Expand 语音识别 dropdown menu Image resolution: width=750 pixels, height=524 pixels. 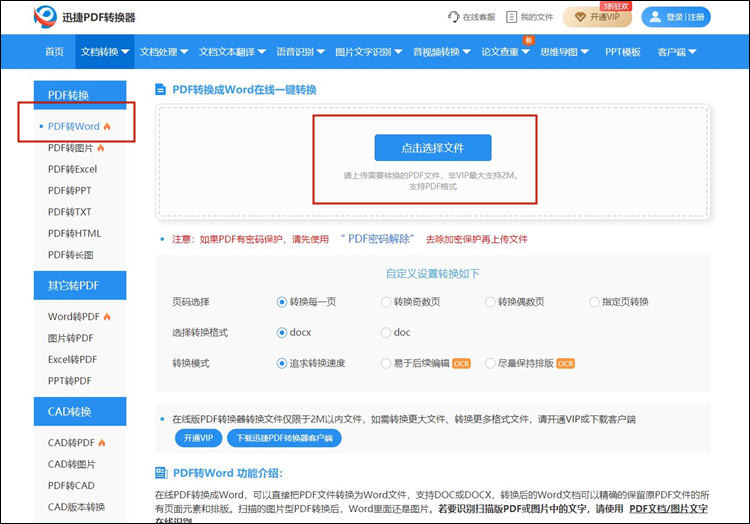300,52
